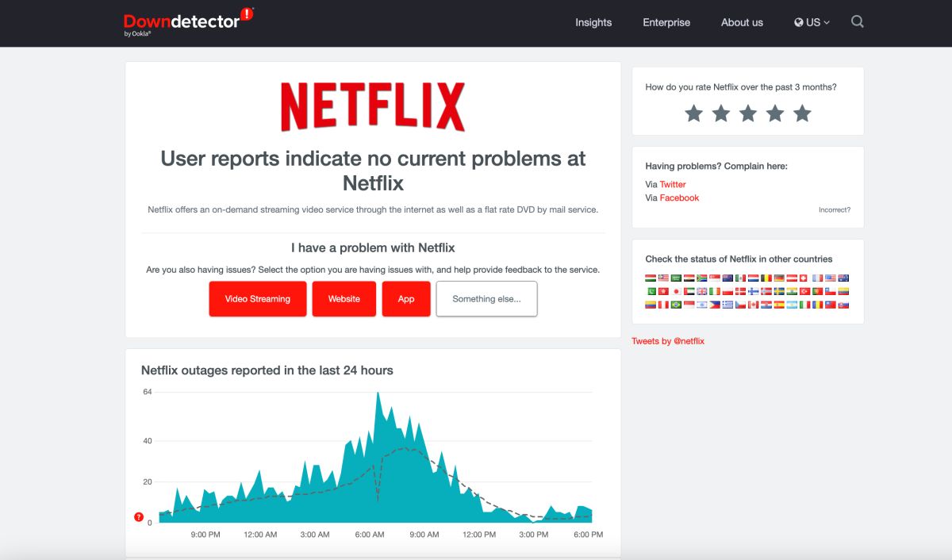The image size is (952, 560).
Task: Check Netflix status via Pakistan flag
Action: pos(651,291)
